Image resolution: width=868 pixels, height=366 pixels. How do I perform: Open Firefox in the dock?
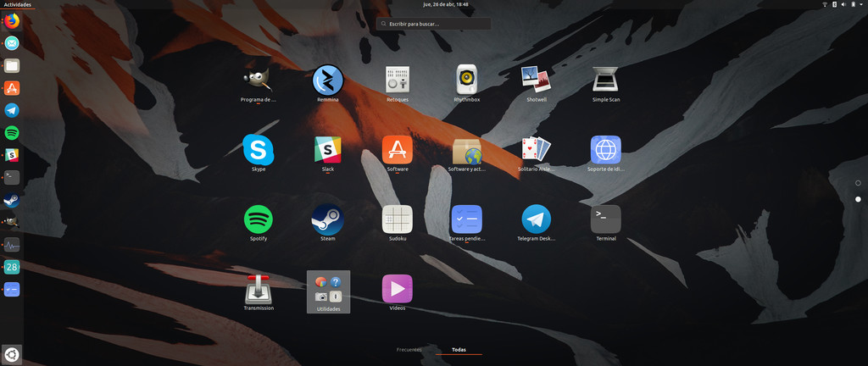pyautogui.click(x=12, y=21)
